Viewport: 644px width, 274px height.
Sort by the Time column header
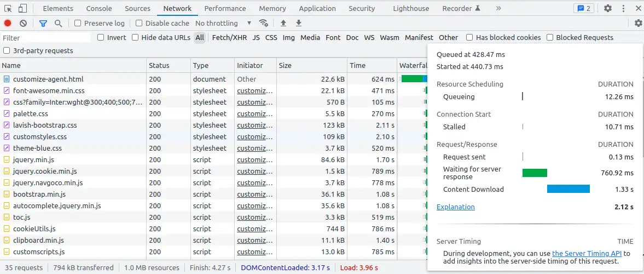tap(372, 65)
